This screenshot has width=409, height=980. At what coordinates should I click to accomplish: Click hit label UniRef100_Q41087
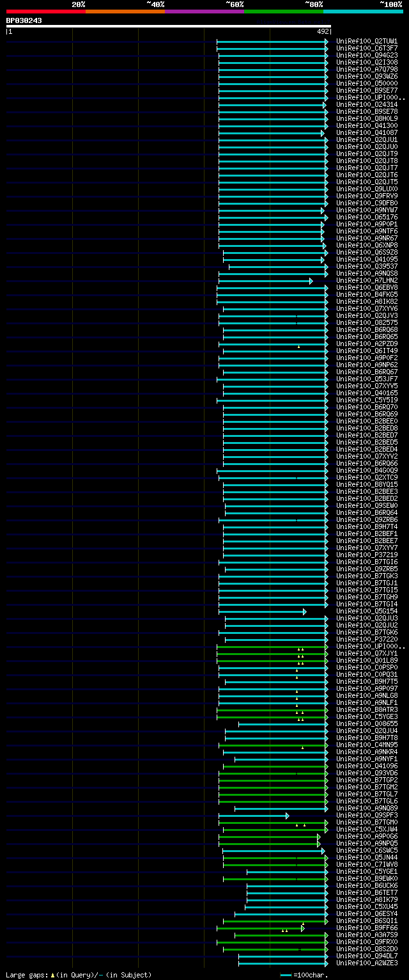(x=367, y=132)
